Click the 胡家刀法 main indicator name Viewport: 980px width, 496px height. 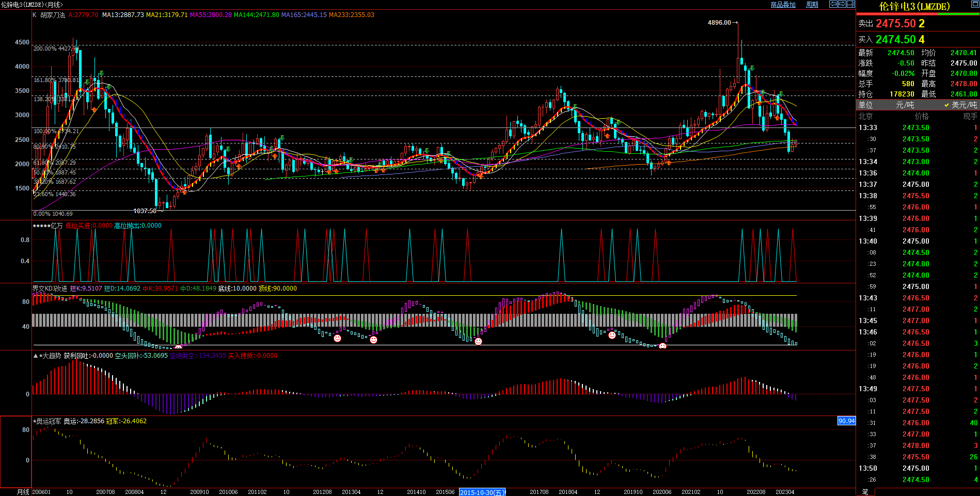point(53,15)
